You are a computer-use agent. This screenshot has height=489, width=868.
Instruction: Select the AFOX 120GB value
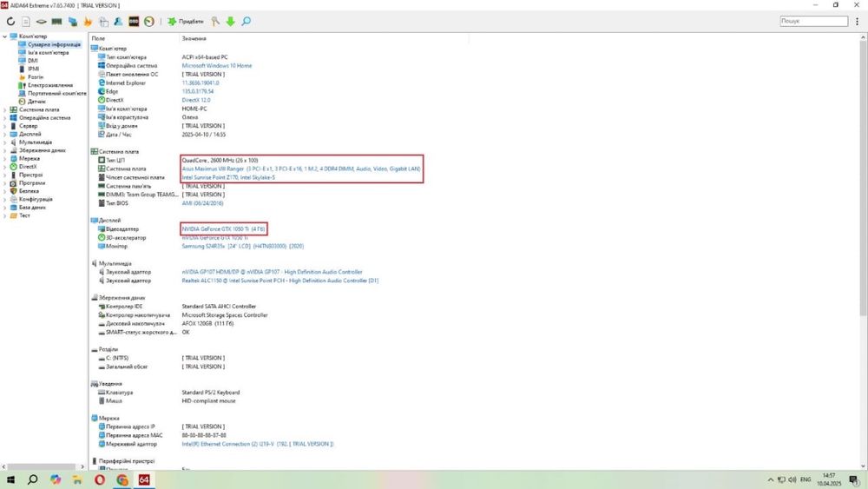[x=207, y=323]
